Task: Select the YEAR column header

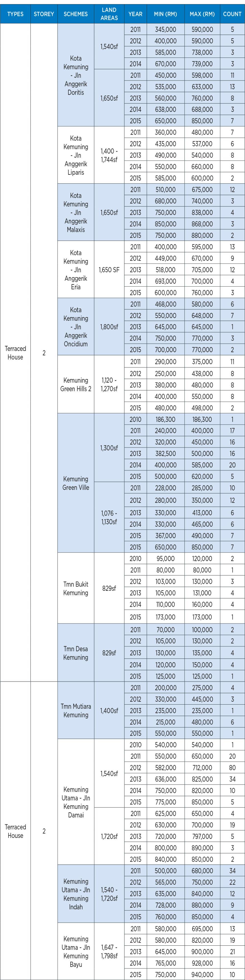Action: (135, 14)
